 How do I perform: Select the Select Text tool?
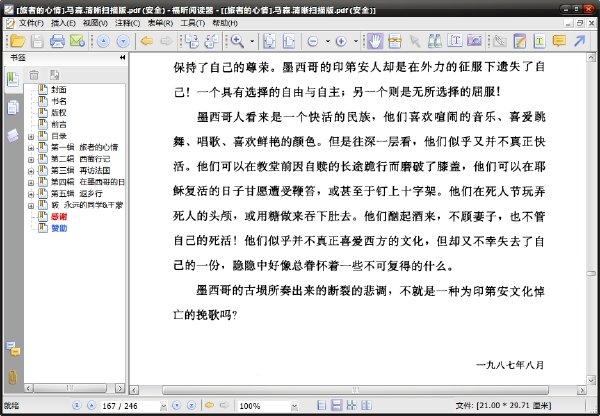(x=395, y=41)
